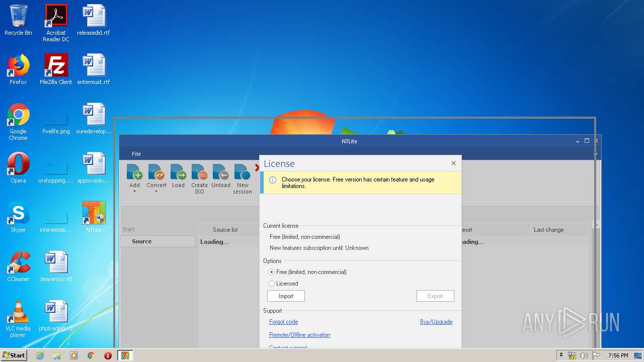Expand the Add dropdown arrow
Viewport: 644px width, 362px height.
(134, 192)
